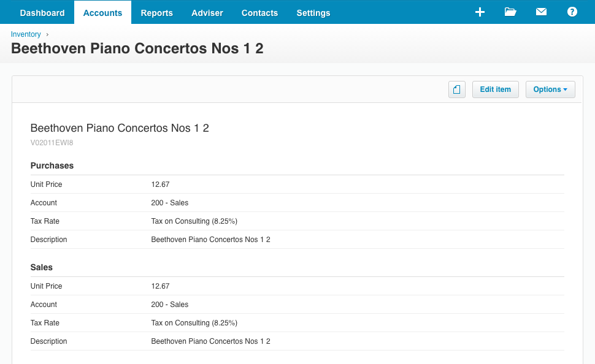
Task: Click the Purchases Account label
Action: click(x=44, y=203)
